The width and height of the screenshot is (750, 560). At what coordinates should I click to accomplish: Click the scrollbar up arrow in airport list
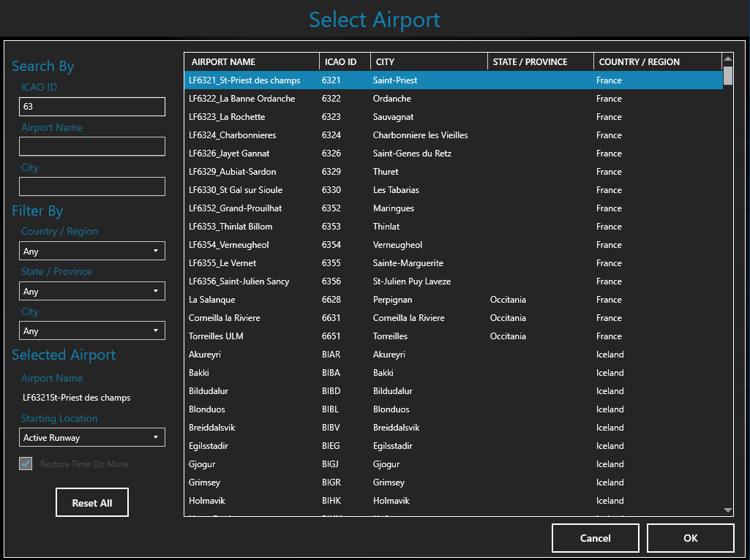(727, 59)
